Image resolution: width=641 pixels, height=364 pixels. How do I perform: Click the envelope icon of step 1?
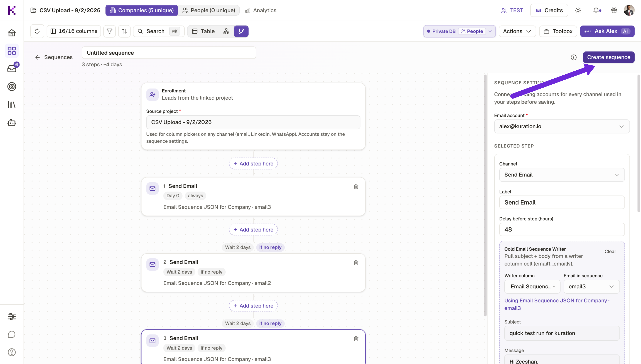tap(152, 189)
